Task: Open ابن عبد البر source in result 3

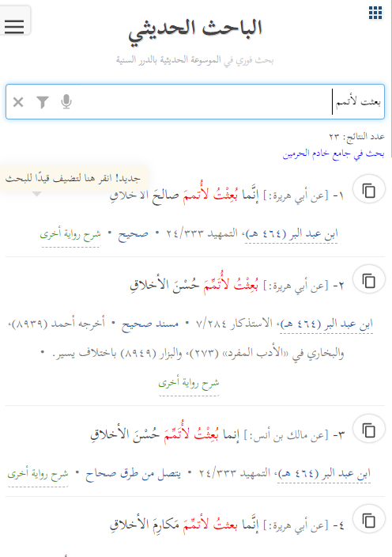Action: point(324,474)
